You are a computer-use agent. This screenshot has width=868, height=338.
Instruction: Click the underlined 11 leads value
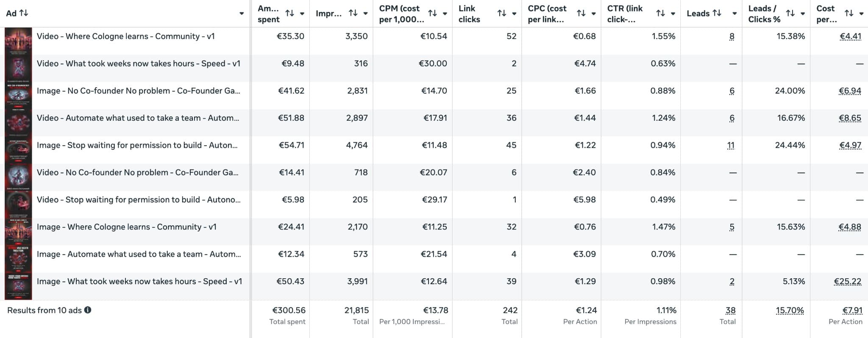click(x=730, y=145)
